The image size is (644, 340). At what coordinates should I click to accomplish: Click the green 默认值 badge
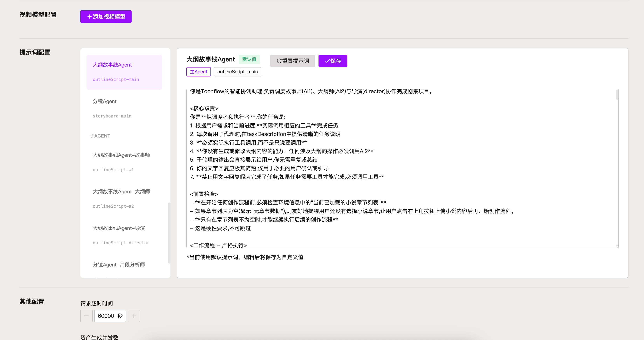[x=249, y=59]
